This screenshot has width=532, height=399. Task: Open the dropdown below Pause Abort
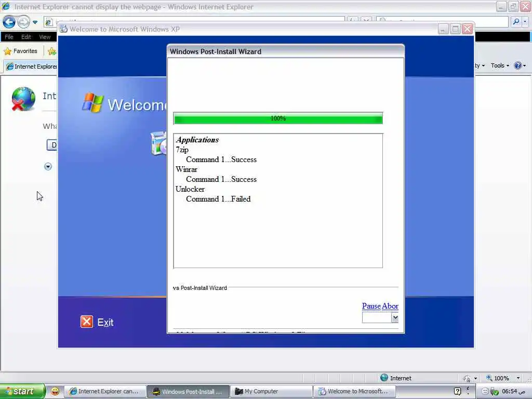tap(395, 318)
